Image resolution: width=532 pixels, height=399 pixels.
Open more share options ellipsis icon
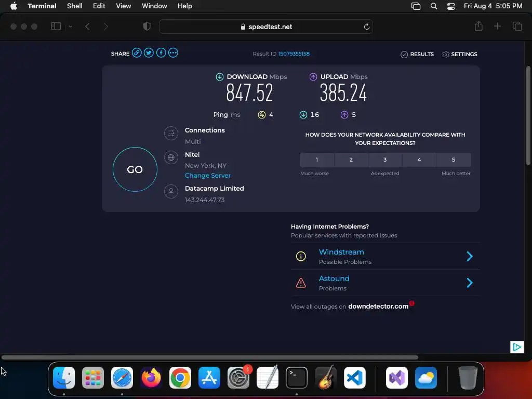(x=173, y=53)
